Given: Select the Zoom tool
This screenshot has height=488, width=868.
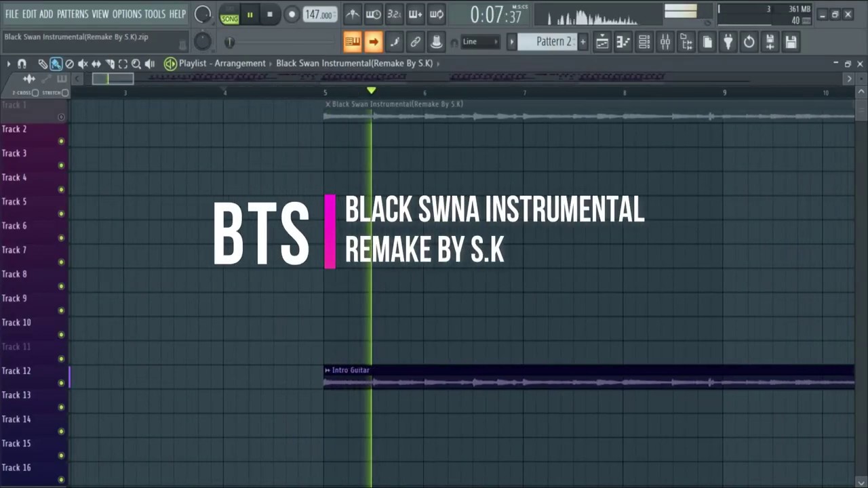Looking at the screenshot, I should click(136, 64).
